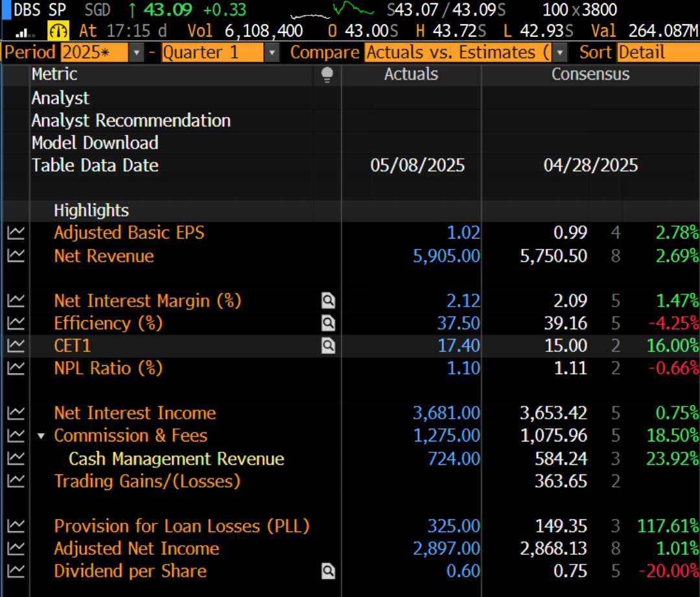Open chart icon for Adjusted Basic EPS row
The height and width of the screenshot is (597, 700).
pos(16,233)
